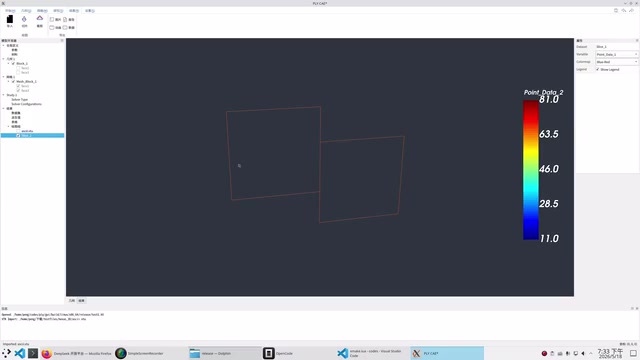Click the purple droplet-shaped ribbon tool icon

[24, 19]
